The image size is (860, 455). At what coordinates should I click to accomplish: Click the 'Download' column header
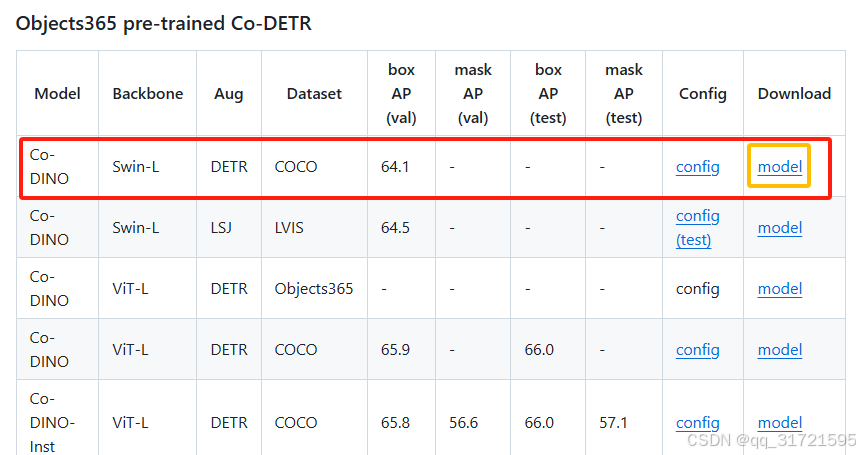[x=794, y=94]
